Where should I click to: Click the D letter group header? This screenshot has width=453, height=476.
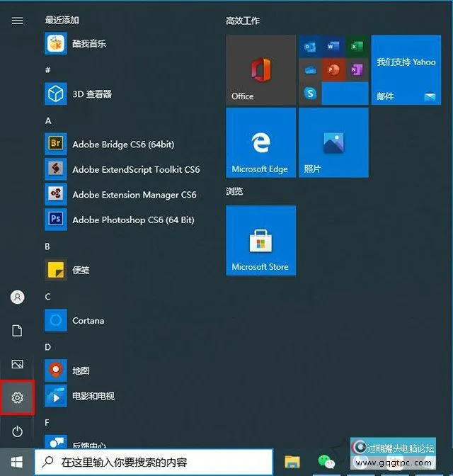point(48,347)
